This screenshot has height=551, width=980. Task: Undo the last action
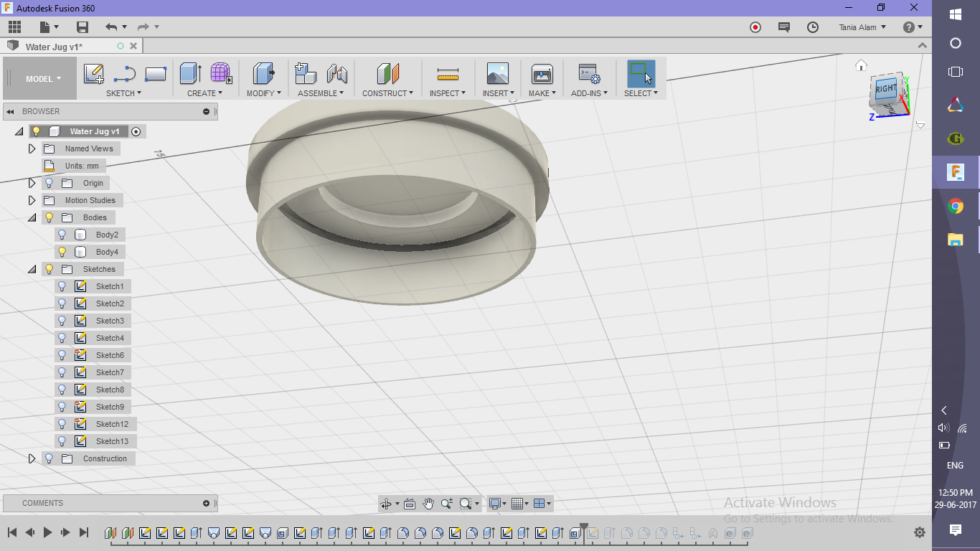pyautogui.click(x=111, y=27)
